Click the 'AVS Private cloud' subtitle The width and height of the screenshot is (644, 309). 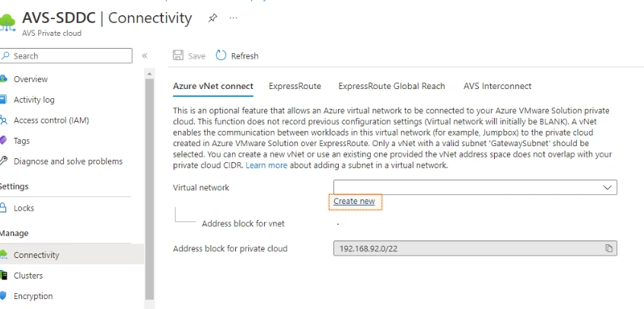tap(52, 33)
